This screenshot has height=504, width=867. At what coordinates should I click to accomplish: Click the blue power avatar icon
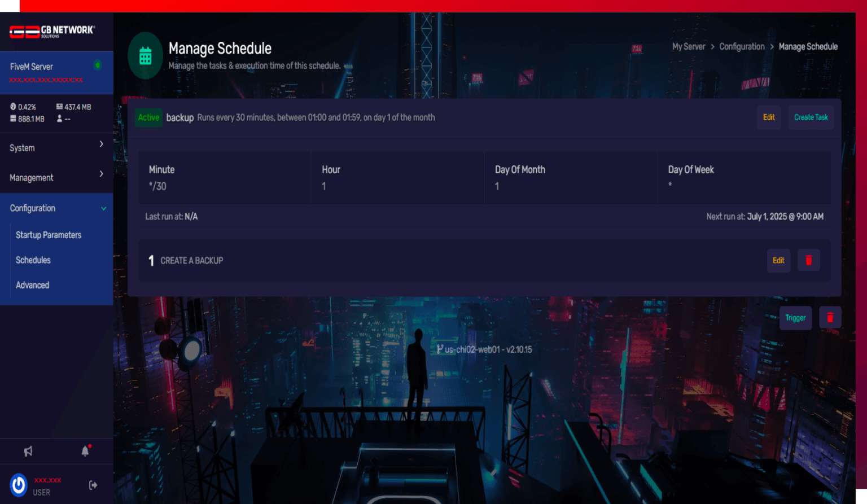click(x=17, y=484)
